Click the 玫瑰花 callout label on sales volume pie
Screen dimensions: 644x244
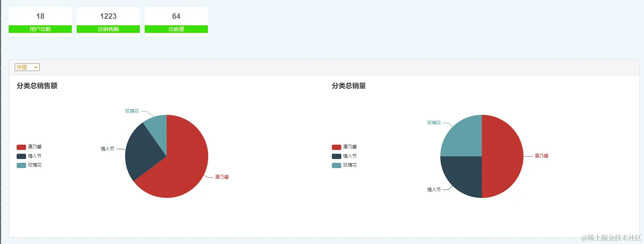tap(434, 123)
